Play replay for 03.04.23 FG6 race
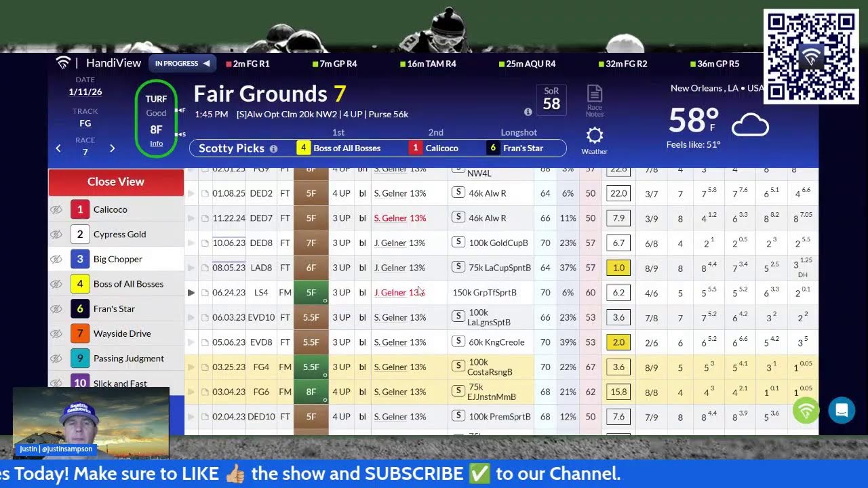 click(191, 392)
